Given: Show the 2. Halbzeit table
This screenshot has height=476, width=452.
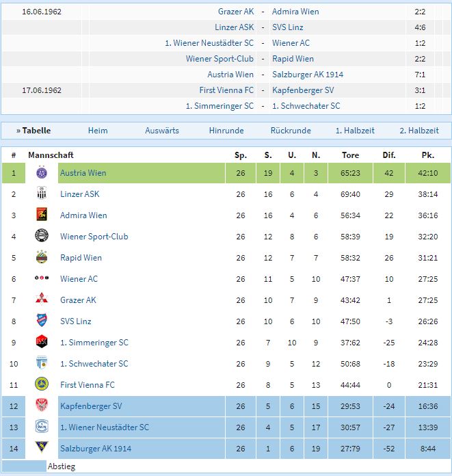Looking at the screenshot, I should (x=419, y=131).
